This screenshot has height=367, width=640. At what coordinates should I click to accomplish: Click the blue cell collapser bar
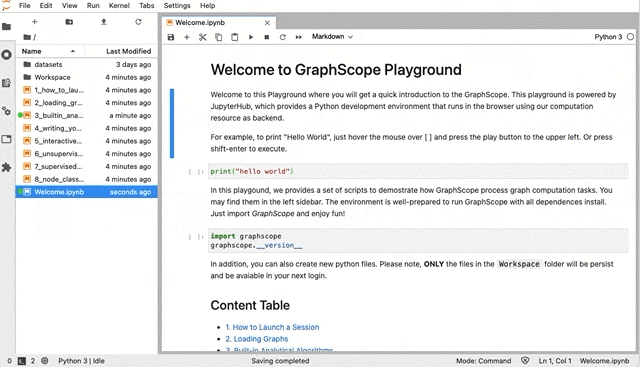click(x=172, y=123)
